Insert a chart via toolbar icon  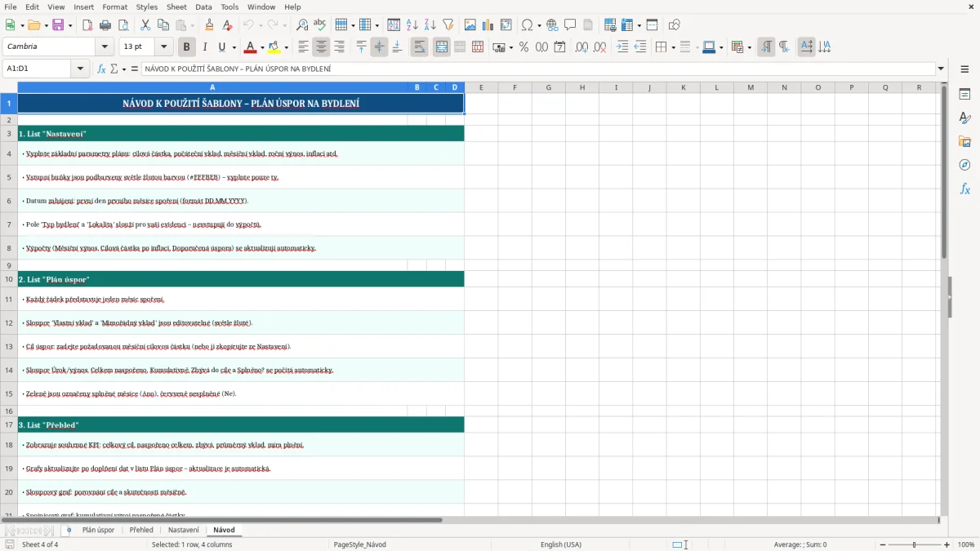tap(488, 25)
